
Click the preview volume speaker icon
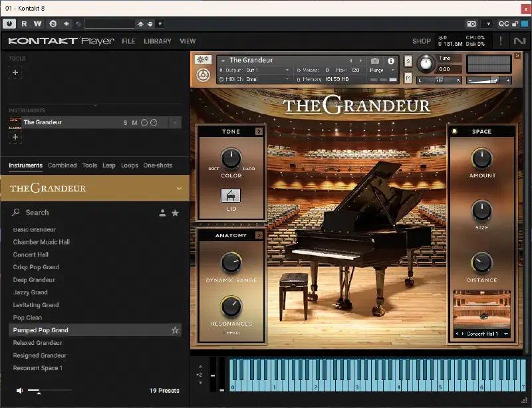pyautogui.click(x=20, y=391)
